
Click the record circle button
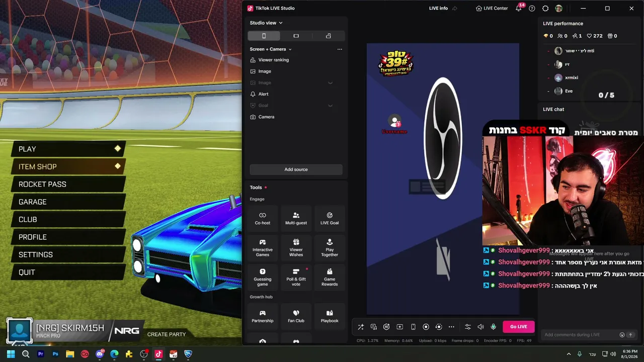point(426,327)
